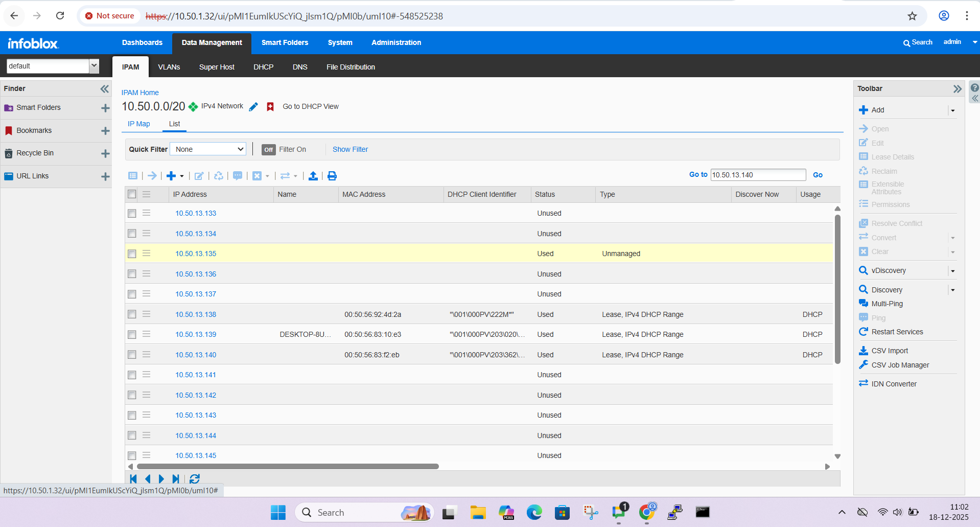Check the box for IP 10.50.13.138
This screenshot has height=527, width=980.
click(132, 314)
